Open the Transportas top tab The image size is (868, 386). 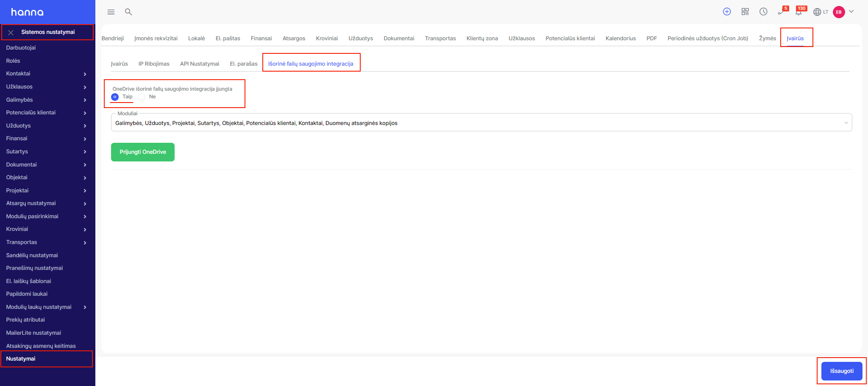440,38
